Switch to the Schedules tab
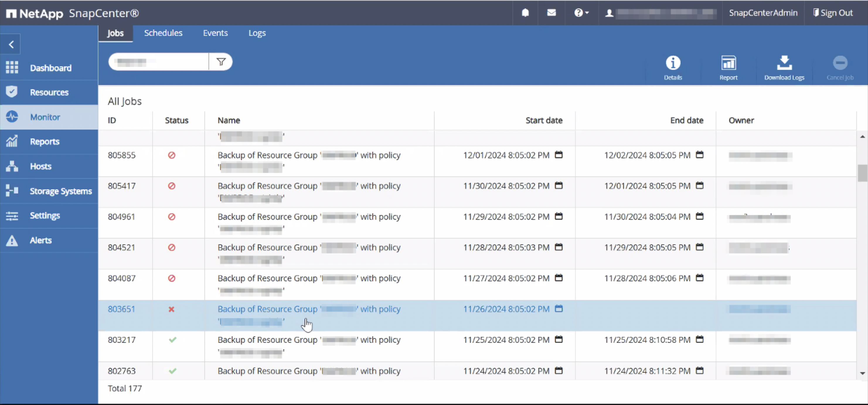The height and width of the screenshot is (405, 868). tap(163, 33)
